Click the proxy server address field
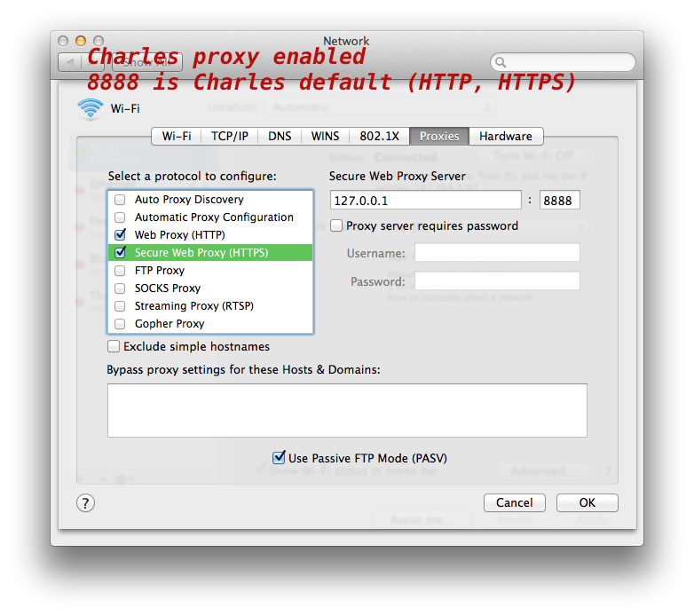 (425, 200)
